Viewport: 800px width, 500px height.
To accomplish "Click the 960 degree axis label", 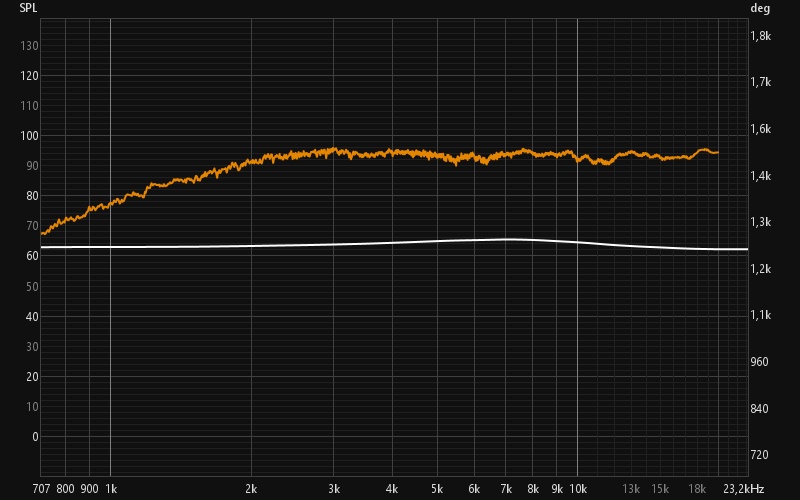I will pos(759,362).
